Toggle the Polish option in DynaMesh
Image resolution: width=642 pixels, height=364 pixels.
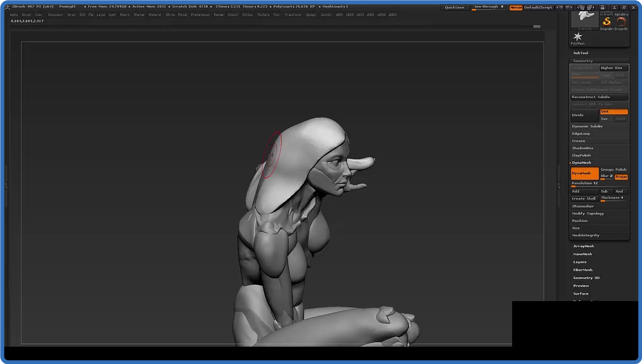pyautogui.click(x=622, y=170)
